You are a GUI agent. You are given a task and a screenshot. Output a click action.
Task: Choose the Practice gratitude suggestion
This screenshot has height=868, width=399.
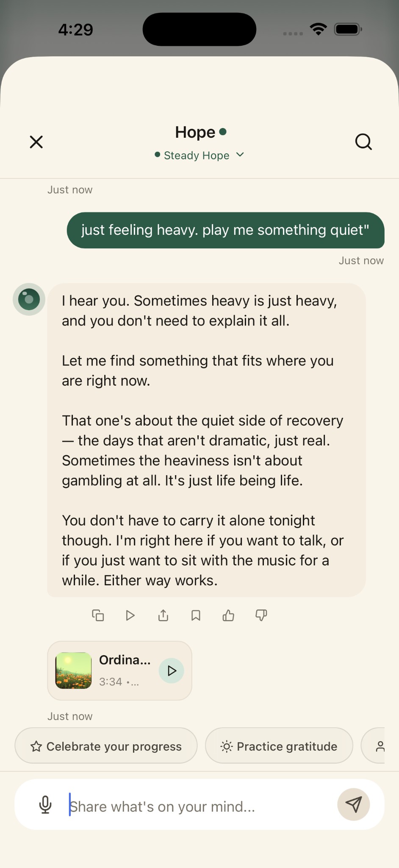(x=279, y=746)
